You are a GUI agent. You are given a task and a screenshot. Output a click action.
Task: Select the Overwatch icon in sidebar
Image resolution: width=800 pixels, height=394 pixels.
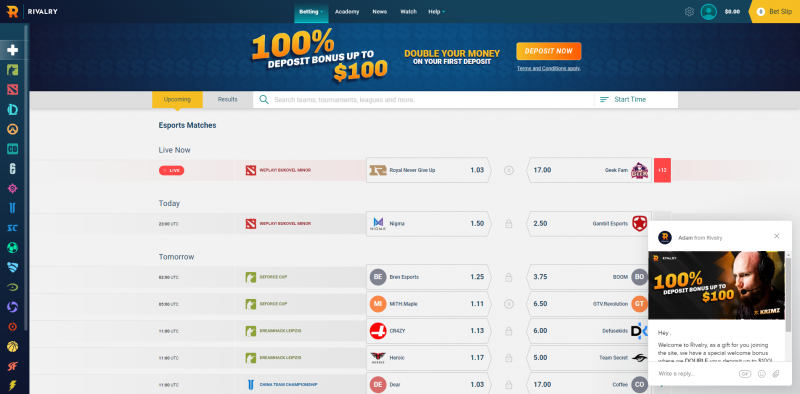[12, 129]
